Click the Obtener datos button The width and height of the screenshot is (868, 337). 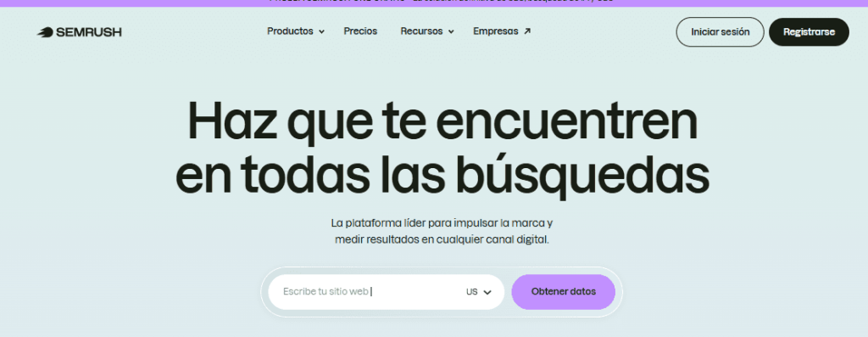[x=563, y=291]
